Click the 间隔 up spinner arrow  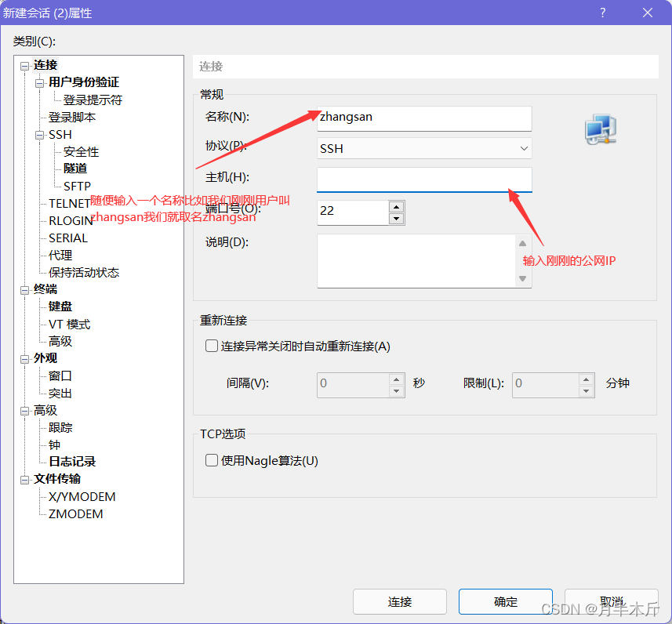(397, 379)
